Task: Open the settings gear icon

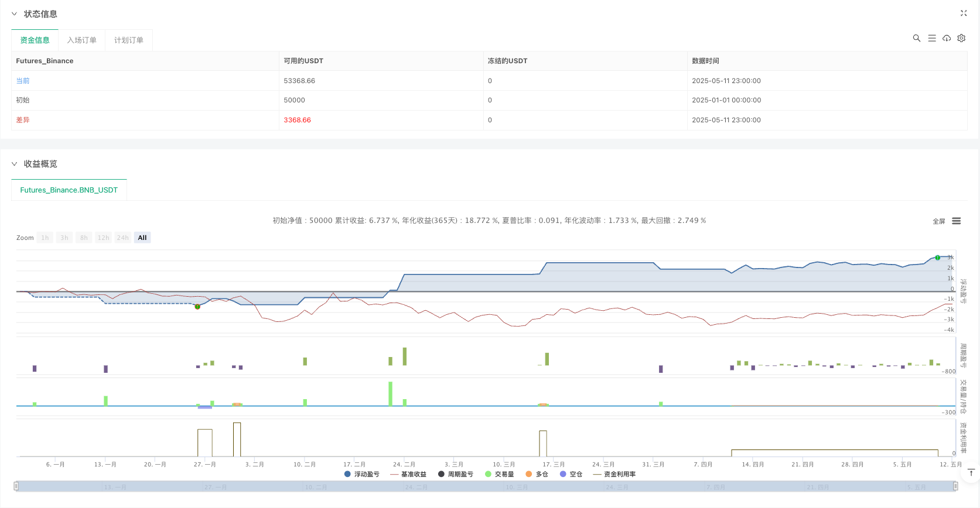Action: [961, 38]
